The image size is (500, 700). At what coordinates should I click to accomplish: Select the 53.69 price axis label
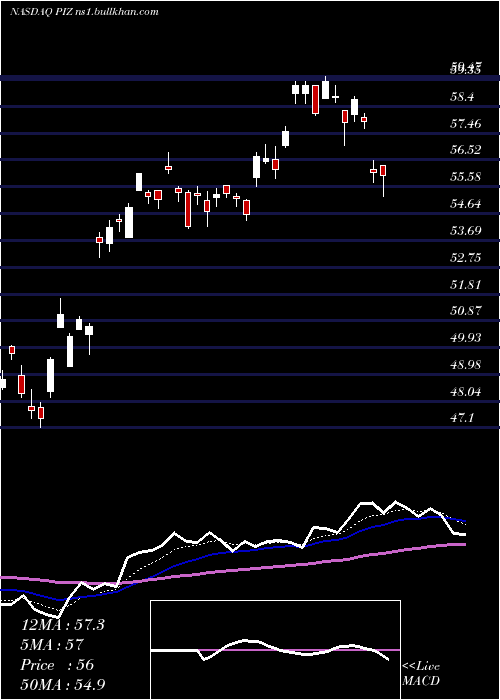pyautogui.click(x=466, y=231)
